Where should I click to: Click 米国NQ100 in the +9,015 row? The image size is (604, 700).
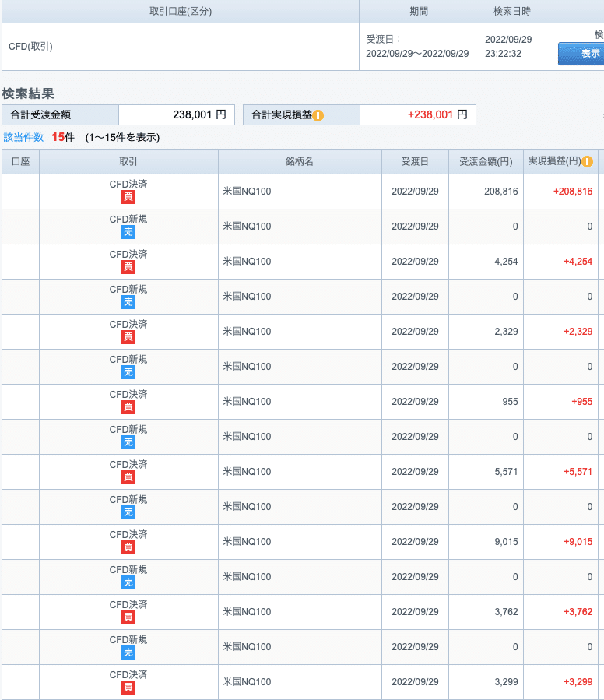click(x=247, y=542)
